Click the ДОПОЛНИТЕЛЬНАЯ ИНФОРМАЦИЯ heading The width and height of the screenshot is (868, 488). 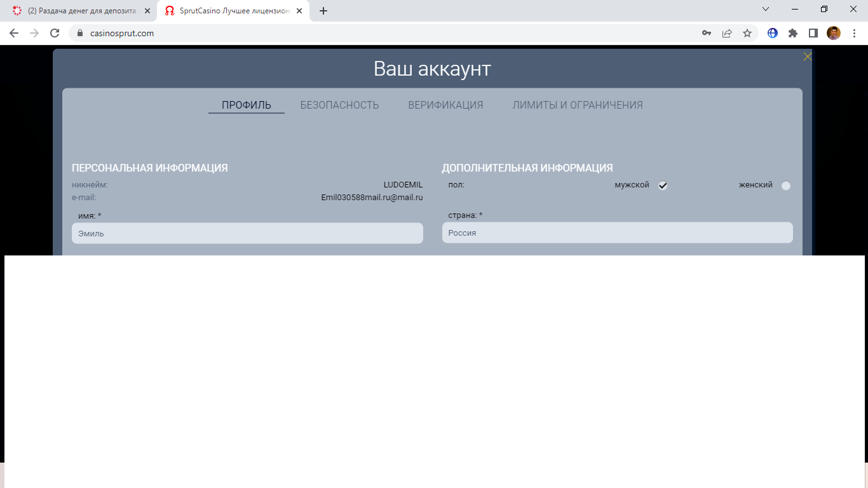tap(527, 168)
